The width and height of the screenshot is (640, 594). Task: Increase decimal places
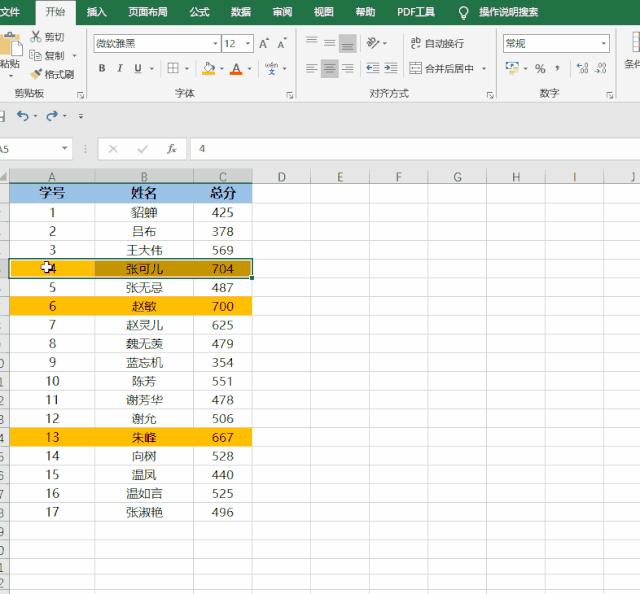(582, 68)
